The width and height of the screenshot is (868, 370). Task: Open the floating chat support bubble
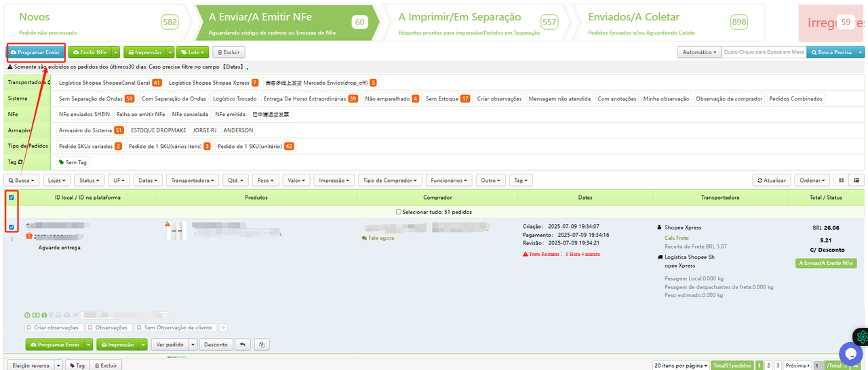click(850, 354)
